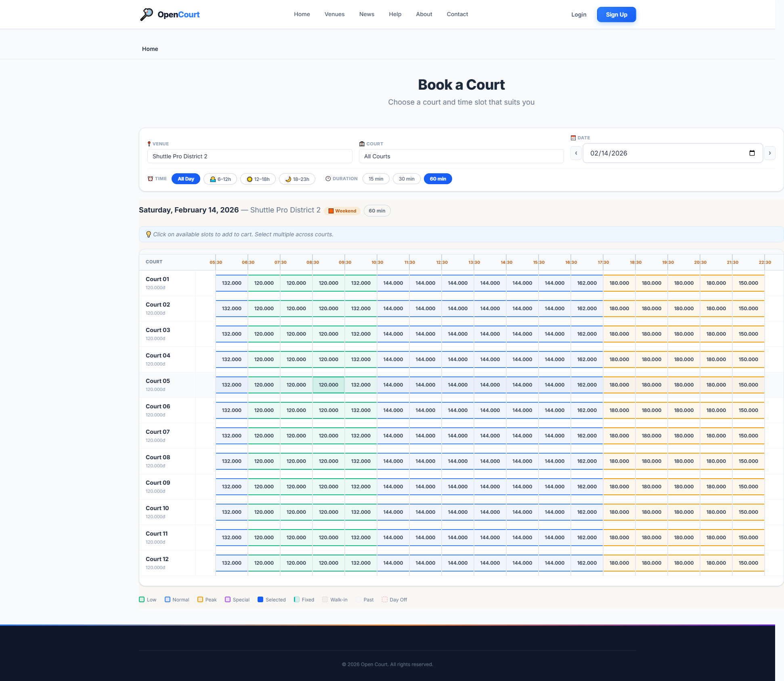Go to next day arrow
This screenshot has height=681, width=784.
coord(769,153)
